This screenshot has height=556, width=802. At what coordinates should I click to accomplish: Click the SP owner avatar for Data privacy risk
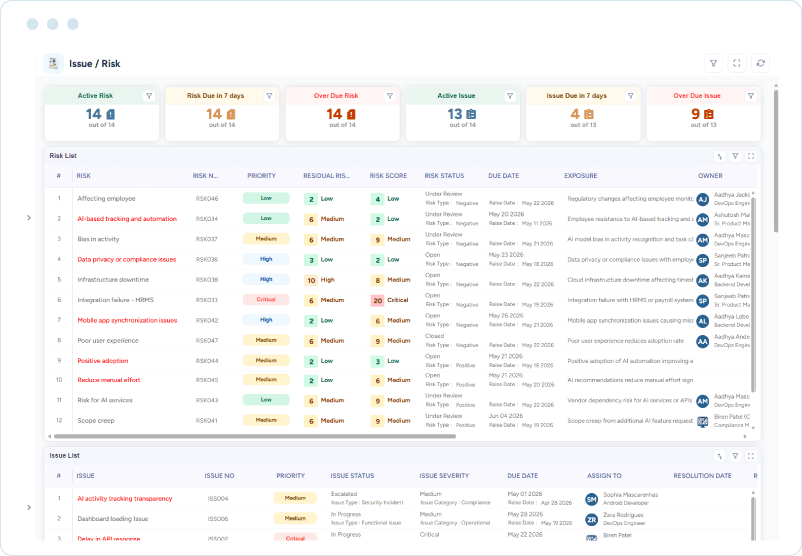(x=703, y=260)
